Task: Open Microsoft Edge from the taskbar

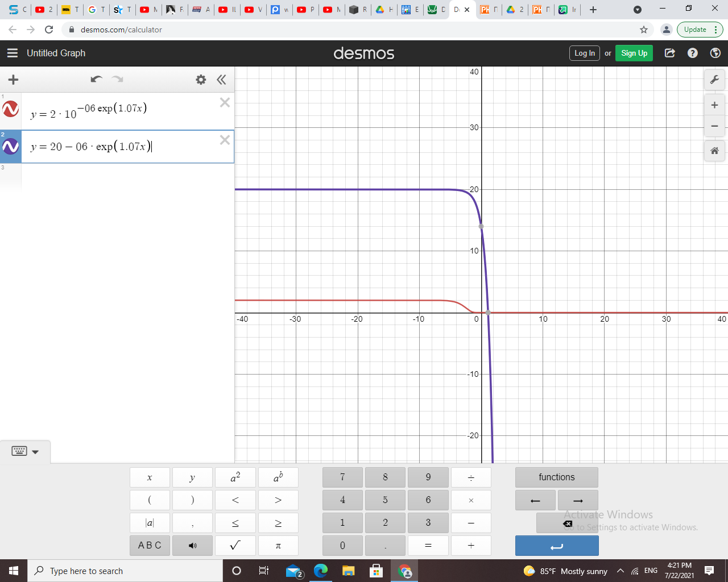Action: point(321,571)
